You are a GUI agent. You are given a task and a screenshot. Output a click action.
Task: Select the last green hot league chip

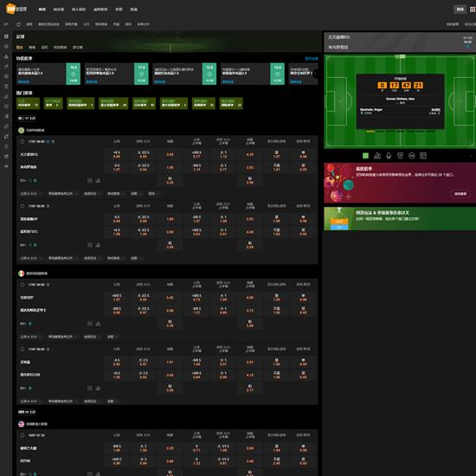click(x=231, y=103)
